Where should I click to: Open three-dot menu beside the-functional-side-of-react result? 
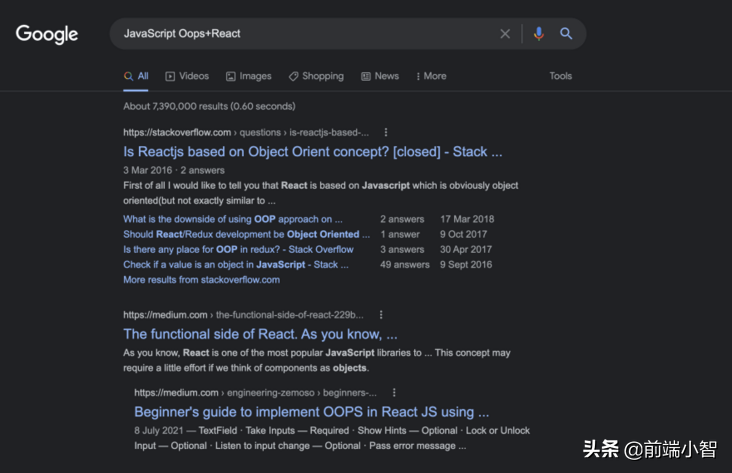pyautogui.click(x=381, y=315)
